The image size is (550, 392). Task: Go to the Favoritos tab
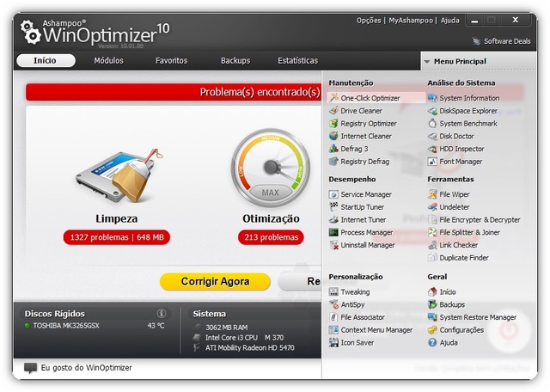(172, 60)
